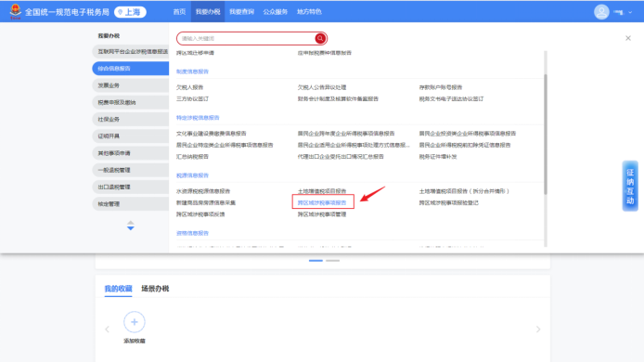Click the blue down arrow under sidebar
Image resolution: width=644 pixels, height=362 pixels.
tap(130, 228)
